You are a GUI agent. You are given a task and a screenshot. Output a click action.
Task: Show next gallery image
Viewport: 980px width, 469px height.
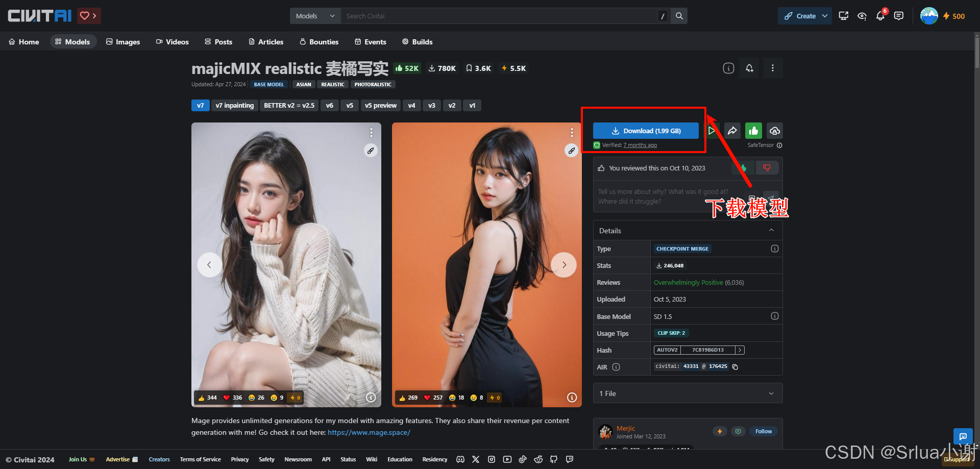point(564,265)
